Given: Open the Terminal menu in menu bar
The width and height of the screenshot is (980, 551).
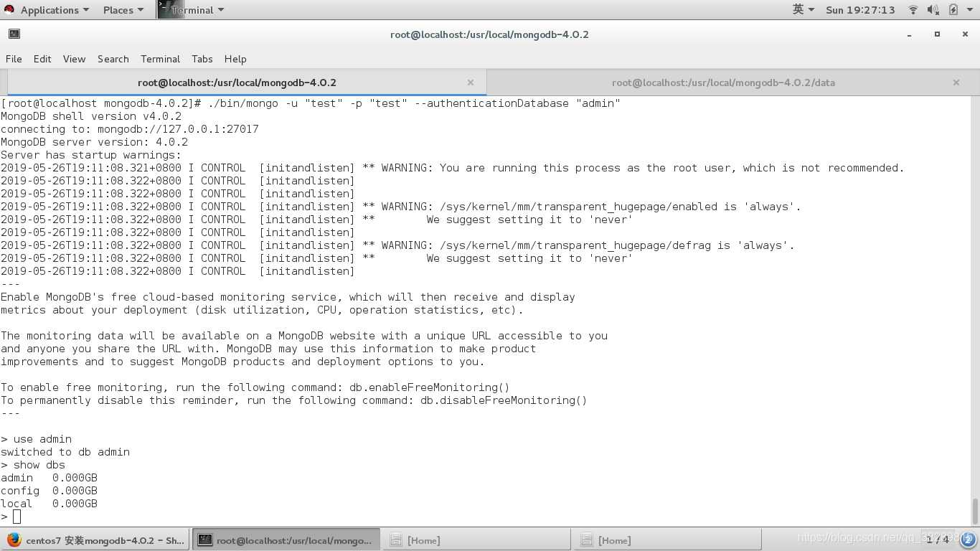Looking at the screenshot, I should pos(160,59).
